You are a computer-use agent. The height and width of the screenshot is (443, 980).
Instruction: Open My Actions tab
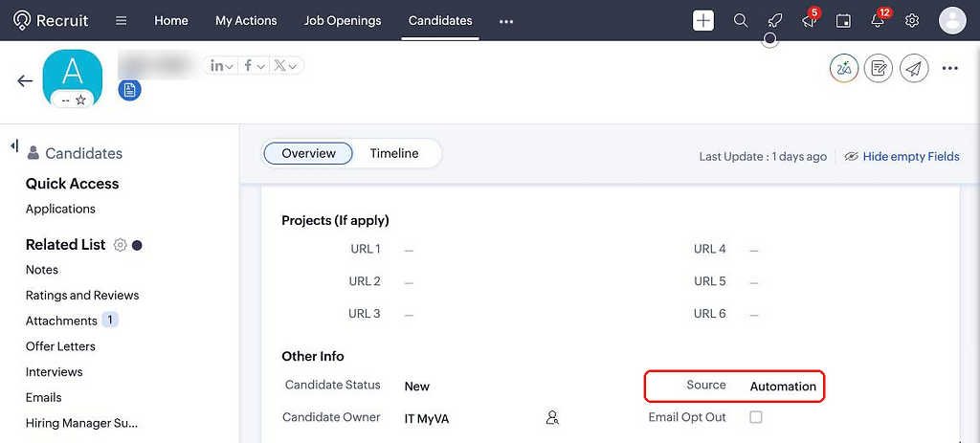click(246, 21)
